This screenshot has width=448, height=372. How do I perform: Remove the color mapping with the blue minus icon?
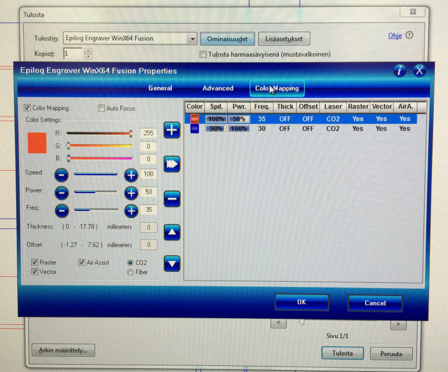point(172,199)
